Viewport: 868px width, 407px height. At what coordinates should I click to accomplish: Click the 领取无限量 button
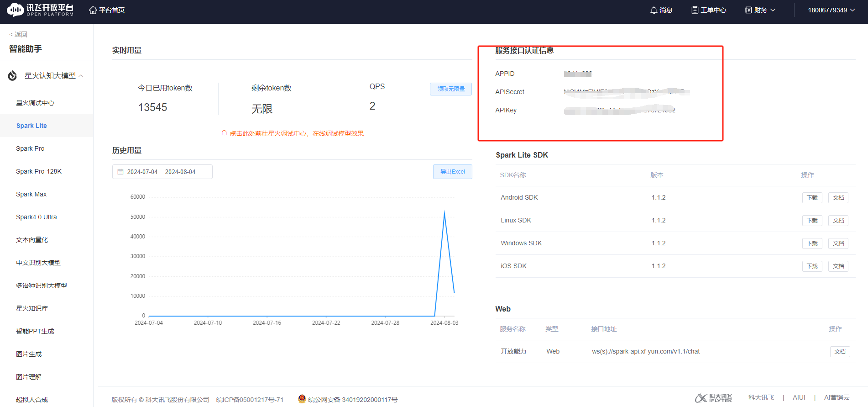(450, 89)
